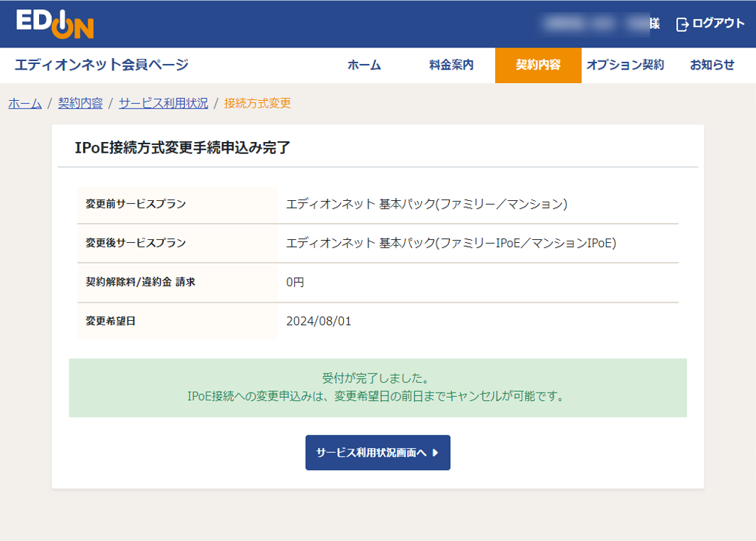Select the 契約内容 tab
The image size is (756, 541).
(538, 65)
